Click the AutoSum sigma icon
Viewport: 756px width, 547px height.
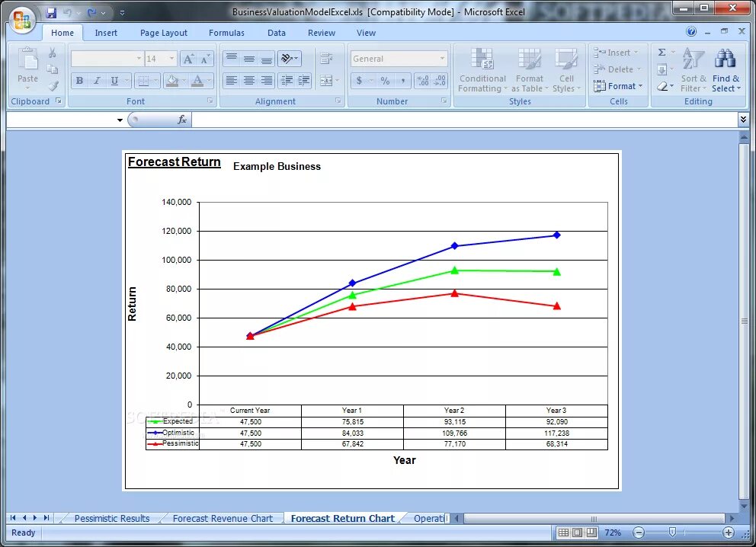coord(662,53)
